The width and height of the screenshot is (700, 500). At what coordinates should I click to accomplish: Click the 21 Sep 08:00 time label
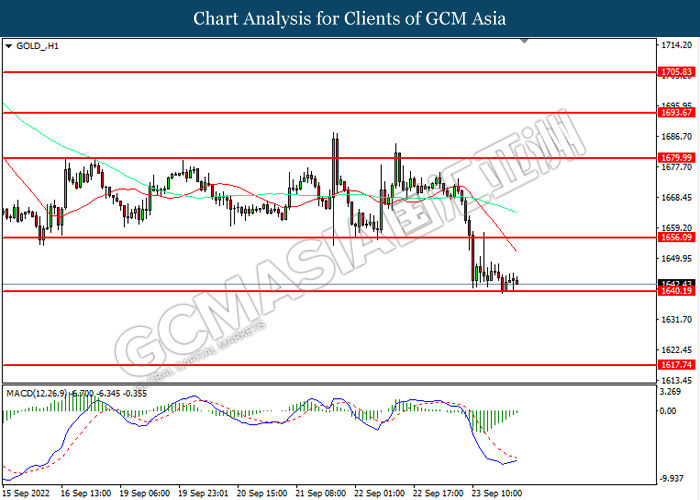tap(321, 493)
